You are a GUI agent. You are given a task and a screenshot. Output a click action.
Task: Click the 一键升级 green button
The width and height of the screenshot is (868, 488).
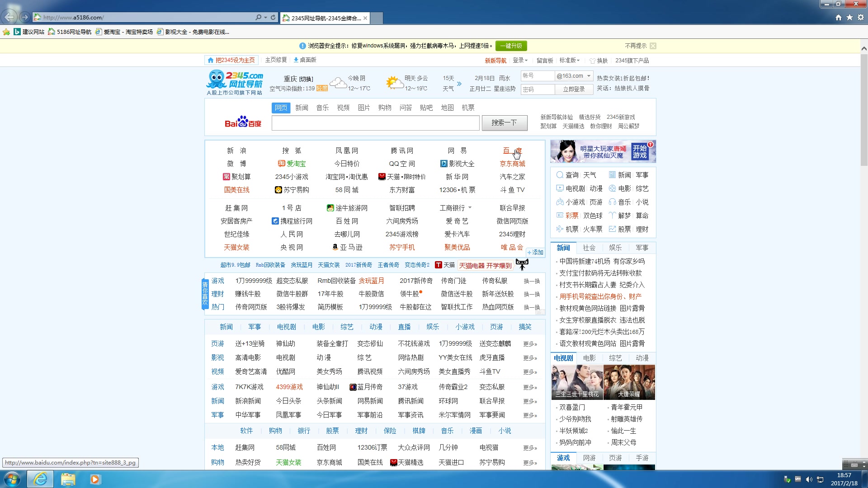point(511,46)
